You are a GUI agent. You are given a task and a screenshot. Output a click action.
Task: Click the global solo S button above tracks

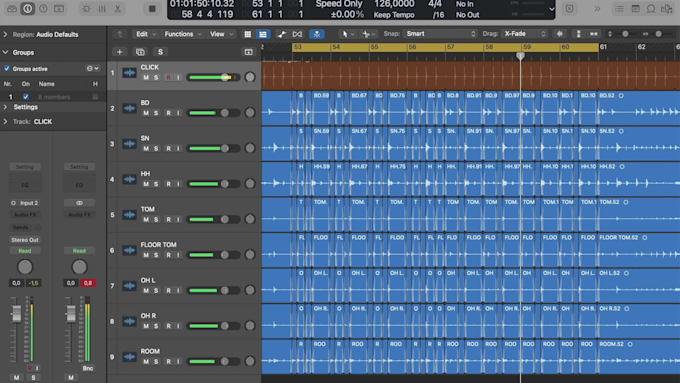click(160, 52)
